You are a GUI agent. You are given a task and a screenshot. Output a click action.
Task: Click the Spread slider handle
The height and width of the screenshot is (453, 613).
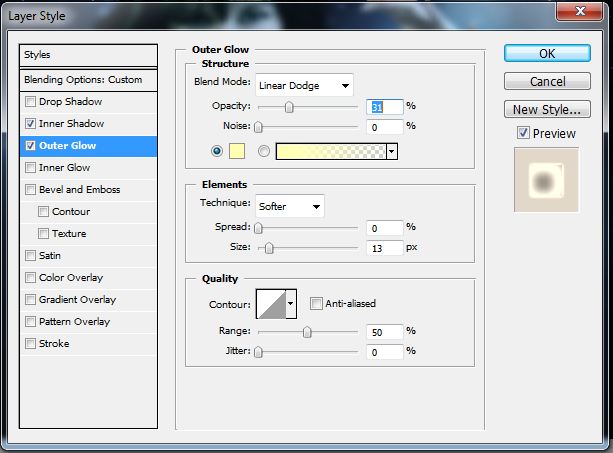pyautogui.click(x=258, y=228)
